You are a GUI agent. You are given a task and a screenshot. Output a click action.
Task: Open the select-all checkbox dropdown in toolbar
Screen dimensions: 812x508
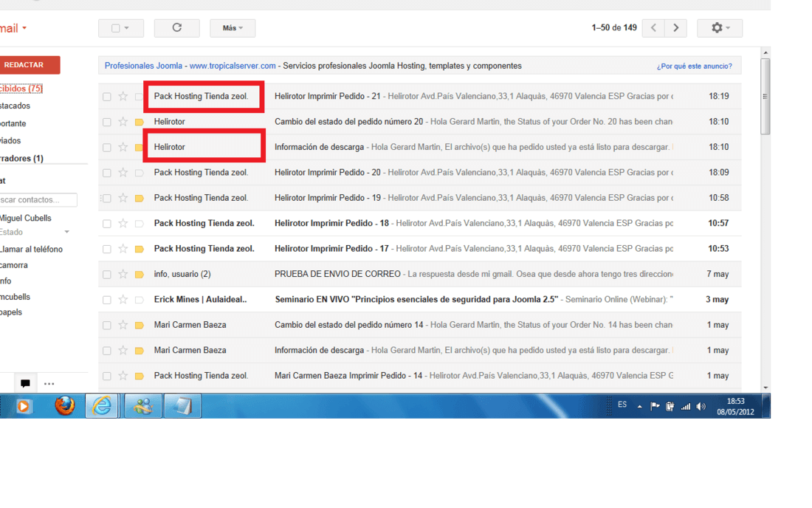click(x=120, y=28)
